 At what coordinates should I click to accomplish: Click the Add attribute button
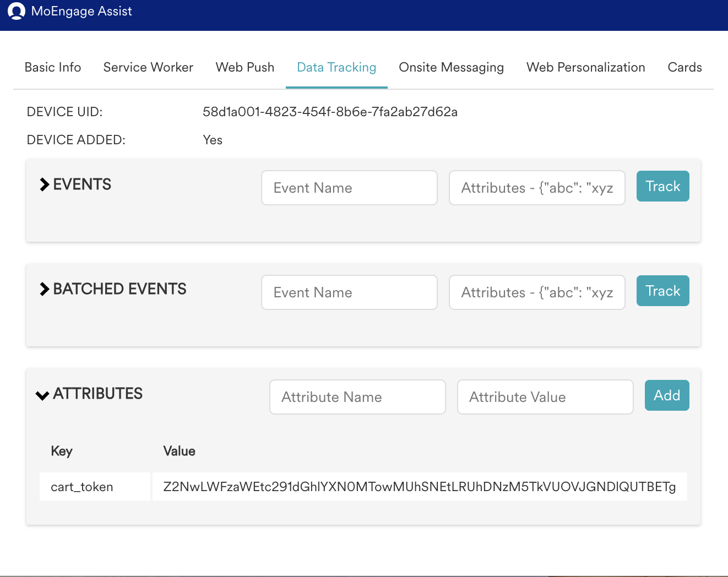tap(667, 395)
